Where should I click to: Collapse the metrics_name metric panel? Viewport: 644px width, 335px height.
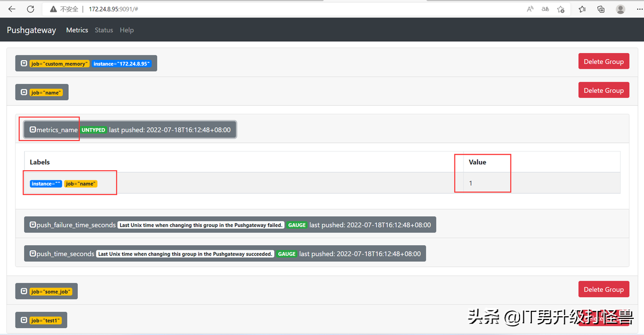(33, 130)
